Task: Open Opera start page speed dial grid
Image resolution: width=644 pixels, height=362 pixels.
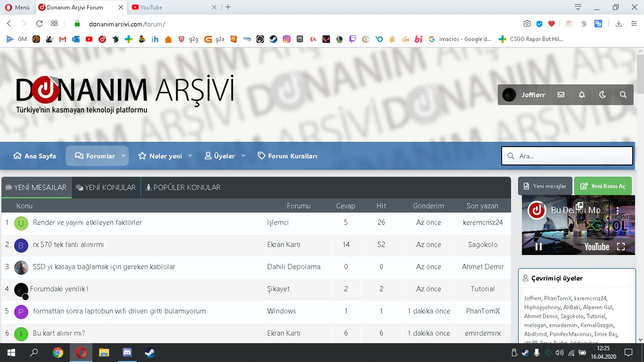Action: pos(55,24)
